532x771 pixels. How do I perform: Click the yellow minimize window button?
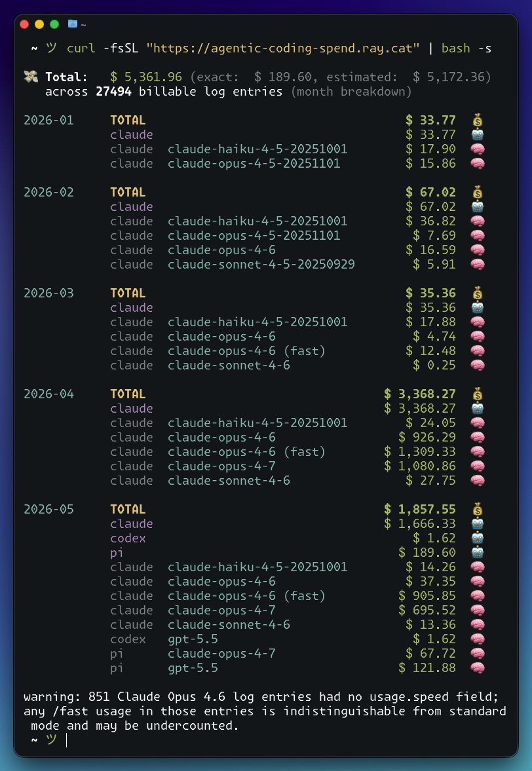[39, 24]
